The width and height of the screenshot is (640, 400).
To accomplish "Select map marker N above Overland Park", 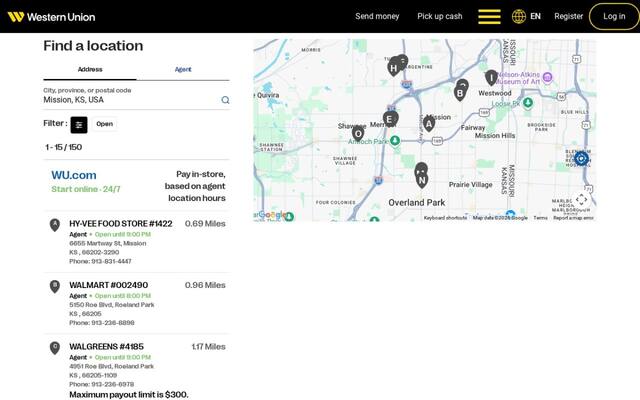I will [x=422, y=180].
